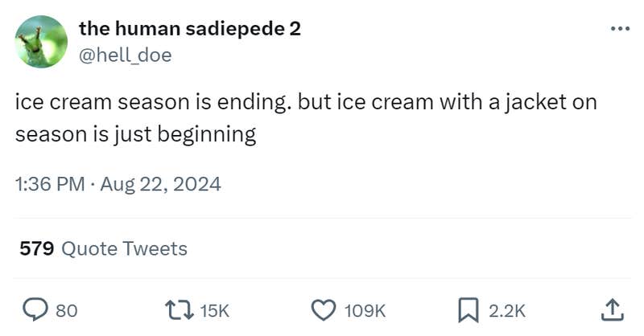This screenshot has width=644, height=336.
Task: Click the 109K likes count
Action: (365, 309)
